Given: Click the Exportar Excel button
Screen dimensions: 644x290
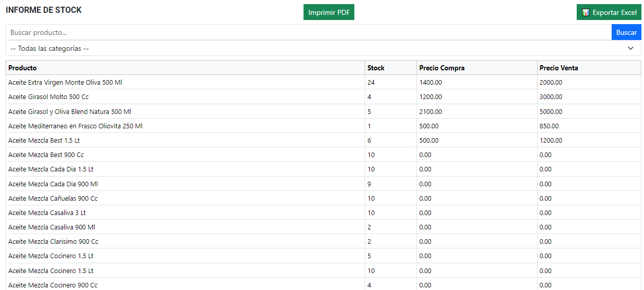Looking at the screenshot, I should pos(609,12).
